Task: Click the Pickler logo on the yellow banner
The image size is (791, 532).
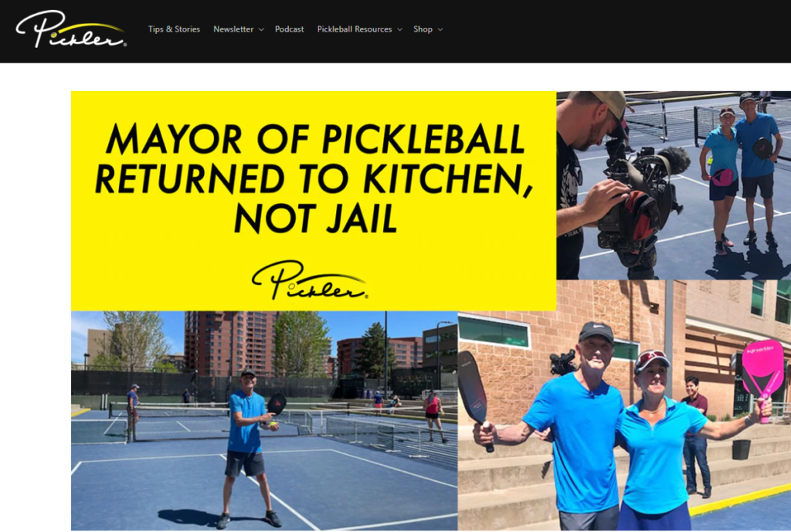Action: (309, 280)
